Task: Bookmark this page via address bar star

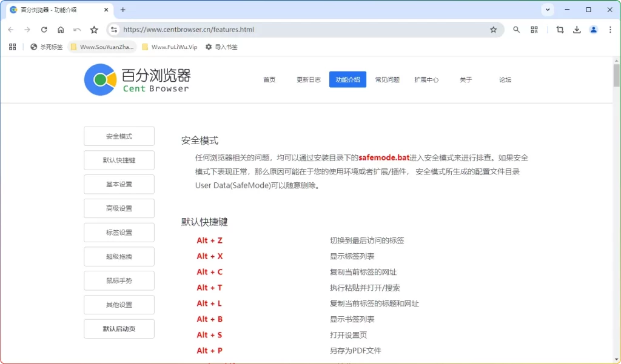Action: (494, 30)
